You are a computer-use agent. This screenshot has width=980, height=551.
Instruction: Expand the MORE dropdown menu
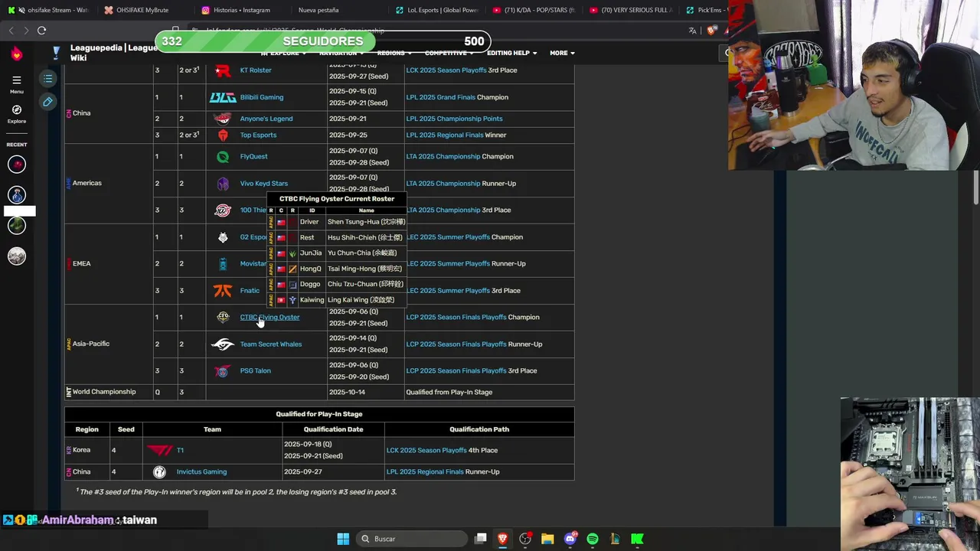pyautogui.click(x=562, y=53)
